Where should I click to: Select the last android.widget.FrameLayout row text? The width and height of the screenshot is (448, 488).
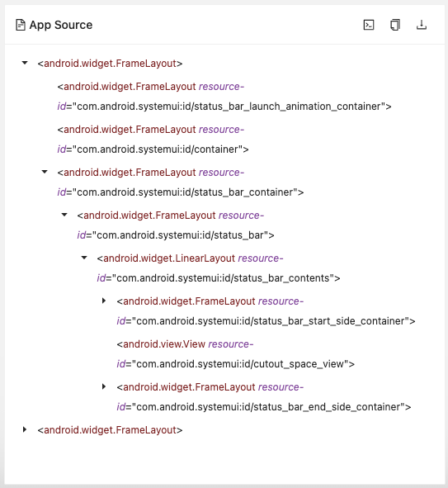110,430
